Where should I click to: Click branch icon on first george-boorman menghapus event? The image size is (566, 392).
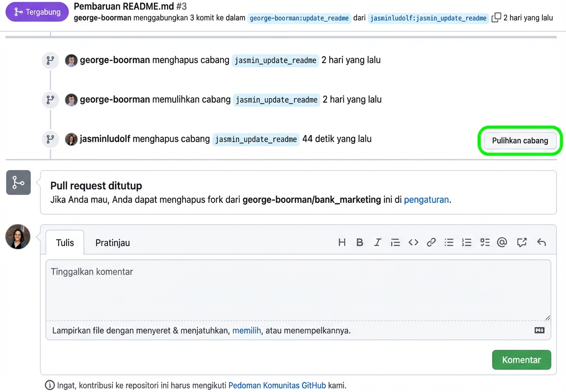[x=50, y=60]
